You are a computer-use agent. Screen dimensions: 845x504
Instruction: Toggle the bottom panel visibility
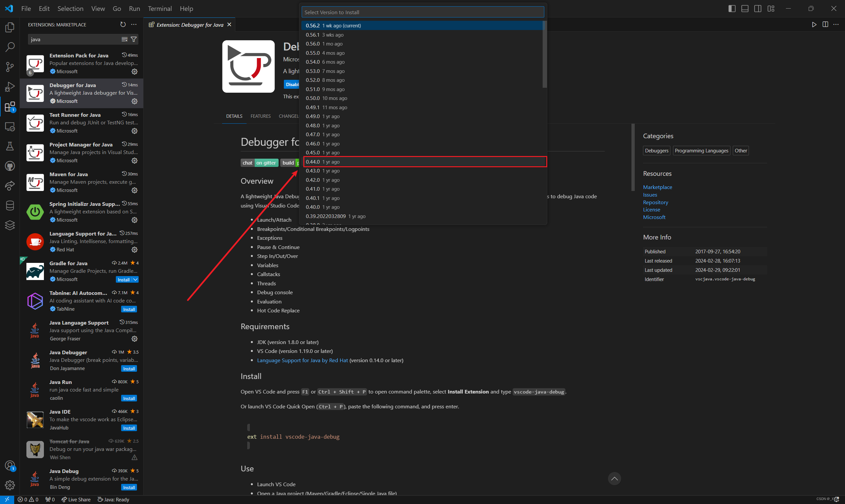click(745, 9)
